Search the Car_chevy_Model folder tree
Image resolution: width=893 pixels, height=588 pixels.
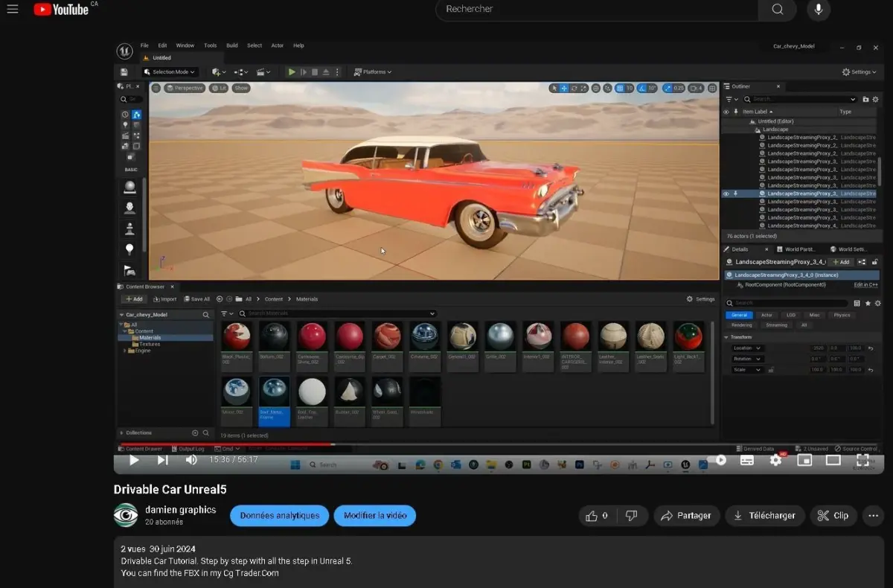tap(206, 315)
